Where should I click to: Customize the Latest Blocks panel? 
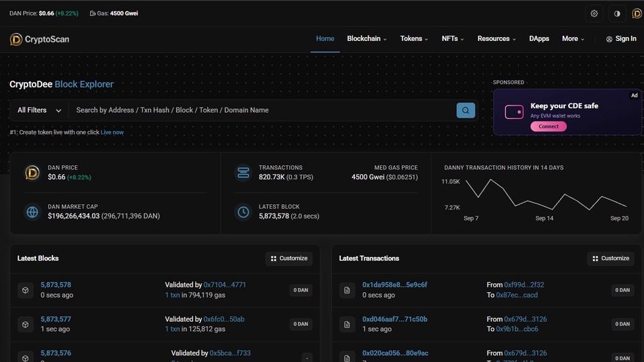tap(289, 259)
